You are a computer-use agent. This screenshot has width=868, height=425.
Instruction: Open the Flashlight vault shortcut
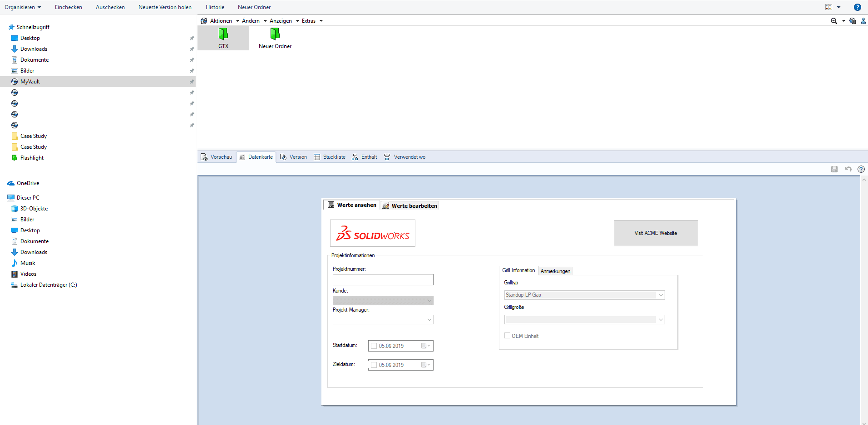point(32,158)
